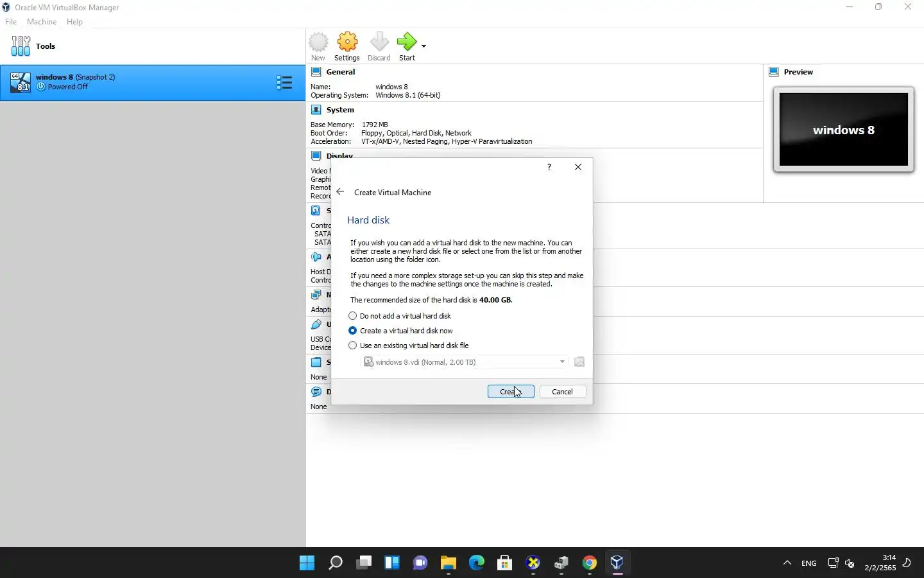Open taskbar Search
The height and width of the screenshot is (578, 924).
[336, 563]
